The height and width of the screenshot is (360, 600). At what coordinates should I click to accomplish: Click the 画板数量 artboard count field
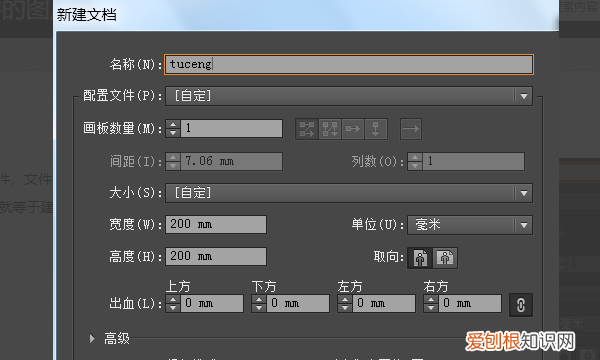click(232, 129)
